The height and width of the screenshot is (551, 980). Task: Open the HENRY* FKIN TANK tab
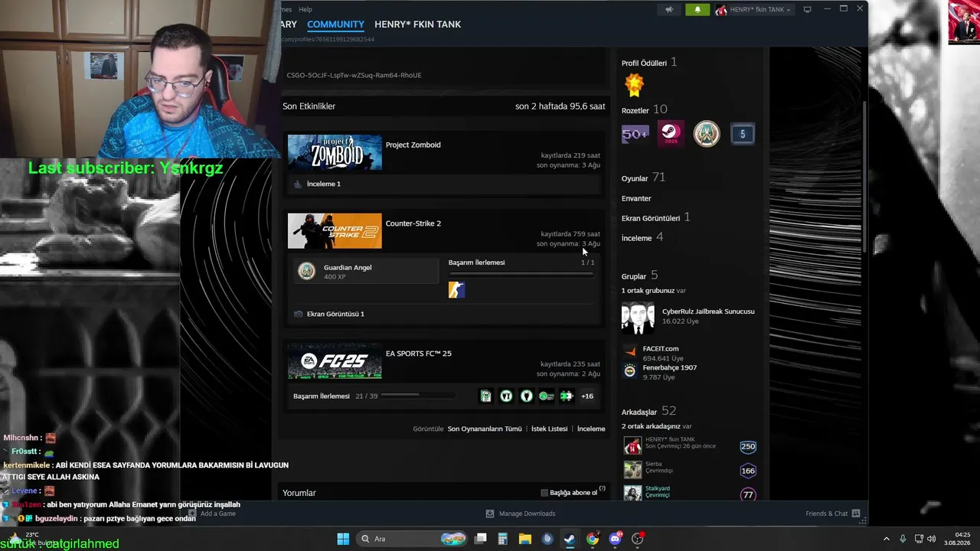point(417,24)
